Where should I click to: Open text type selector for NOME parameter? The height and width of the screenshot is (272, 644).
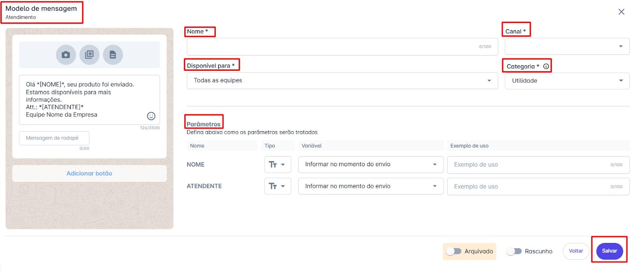277,165
